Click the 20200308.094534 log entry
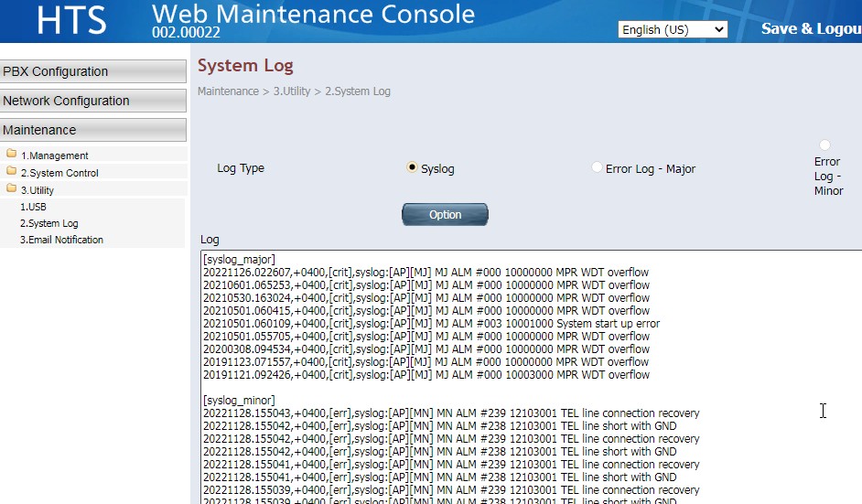The width and height of the screenshot is (862, 504). (426, 349)
